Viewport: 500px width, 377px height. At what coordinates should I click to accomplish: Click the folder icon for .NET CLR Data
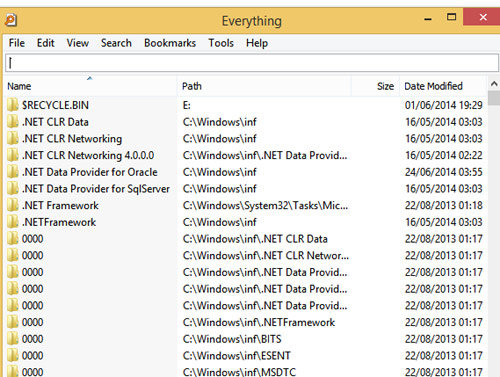click(x=13, y=122)
